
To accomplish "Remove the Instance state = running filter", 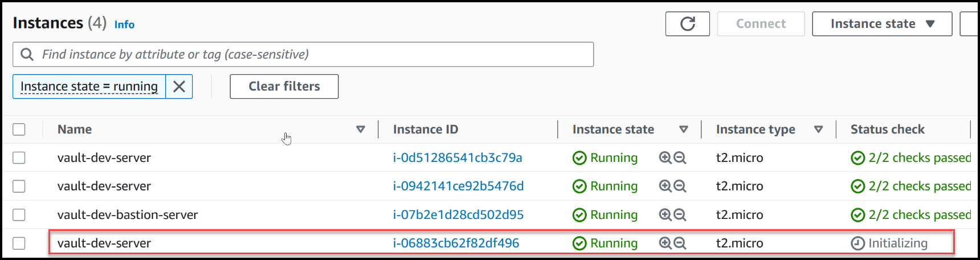I will (x=179, y=87).
